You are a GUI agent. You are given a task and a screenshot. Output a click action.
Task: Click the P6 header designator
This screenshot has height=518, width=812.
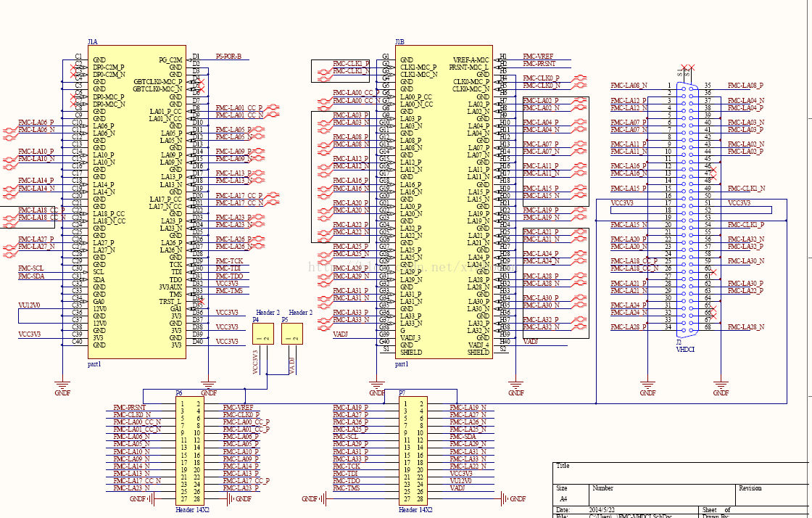(x=179, y=394)
